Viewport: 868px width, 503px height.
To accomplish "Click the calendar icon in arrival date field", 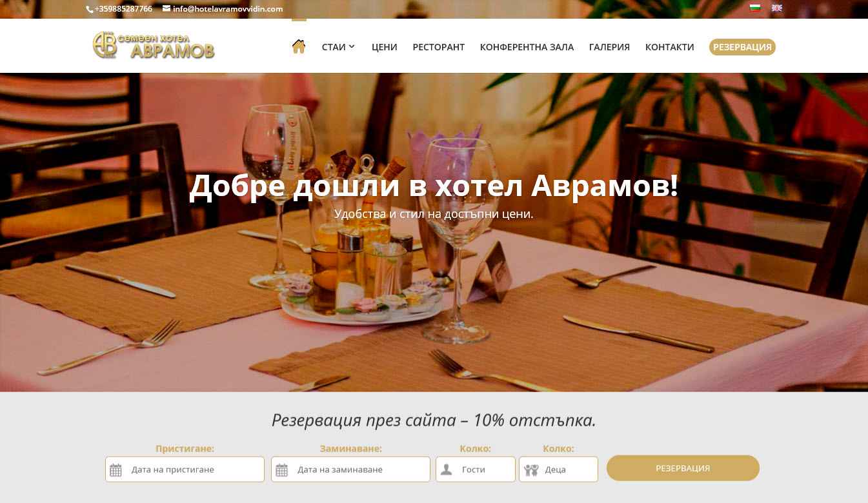I will point(116,470).
